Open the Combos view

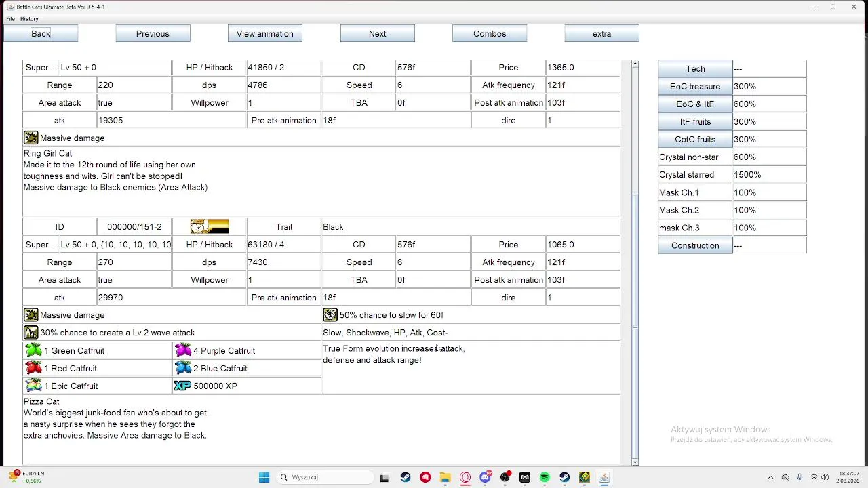(490, 33)
